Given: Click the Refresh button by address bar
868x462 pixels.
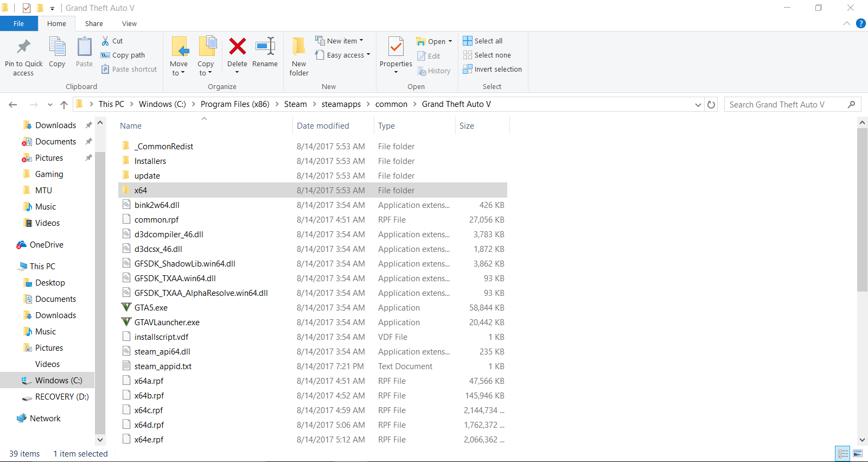Looking at the screenshot, I should point(711,104).
